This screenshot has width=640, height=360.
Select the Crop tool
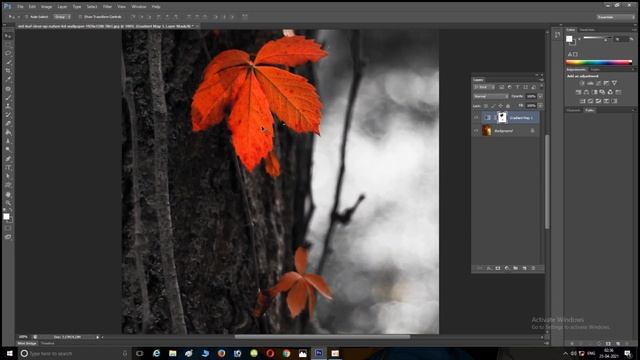tap(8, 71)
